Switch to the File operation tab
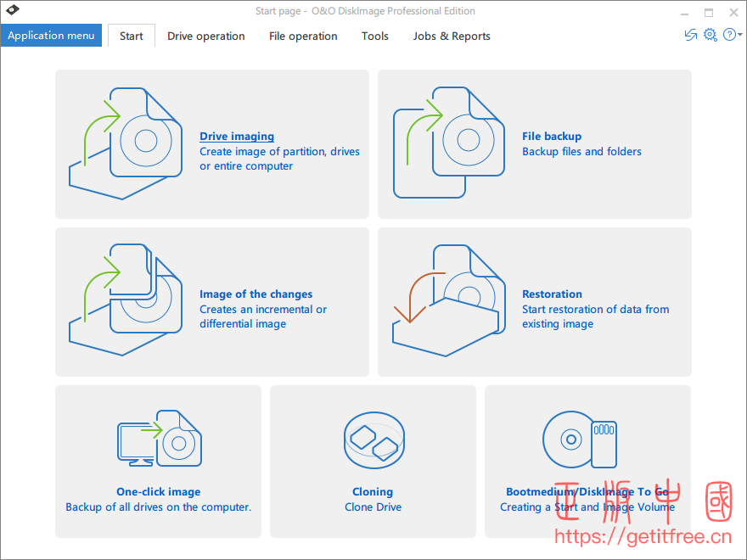Image resolution: width=747 pixels, height=560 pixels. click(x=303, y=36)
